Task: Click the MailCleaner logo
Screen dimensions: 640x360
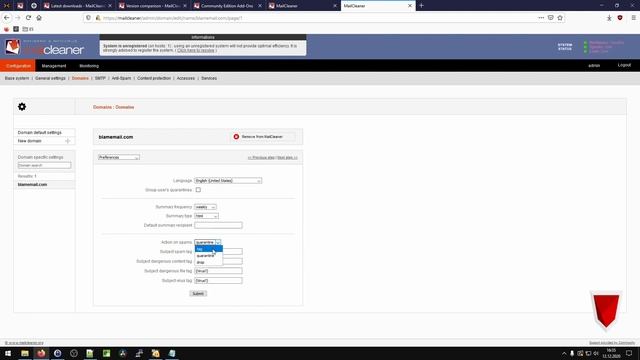Action: 44,48
